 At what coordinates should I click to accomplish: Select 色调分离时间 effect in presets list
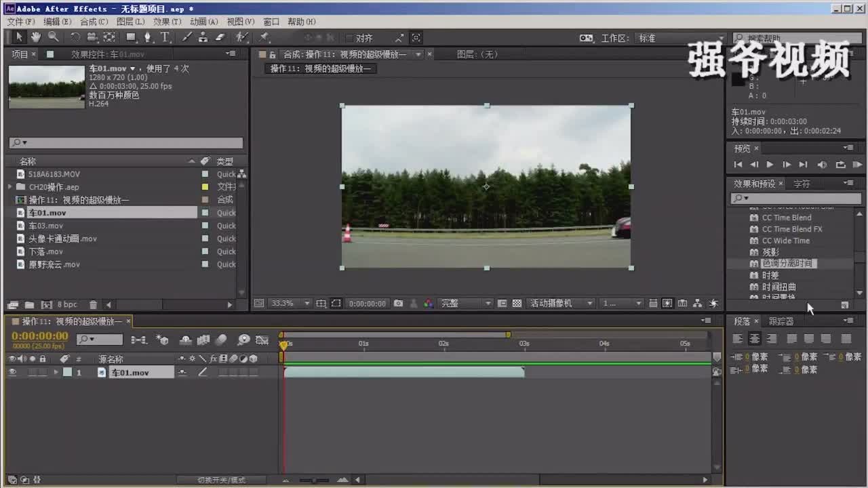(787, 264)
